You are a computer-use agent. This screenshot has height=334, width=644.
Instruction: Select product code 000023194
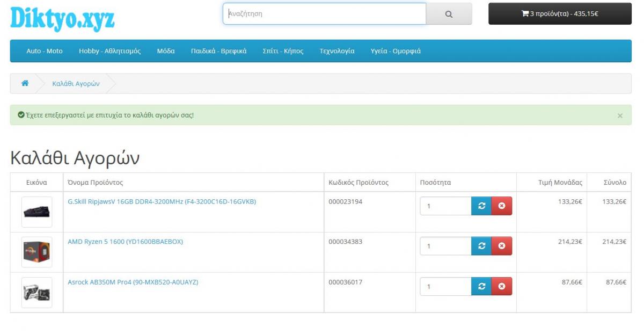coord(345,202)
